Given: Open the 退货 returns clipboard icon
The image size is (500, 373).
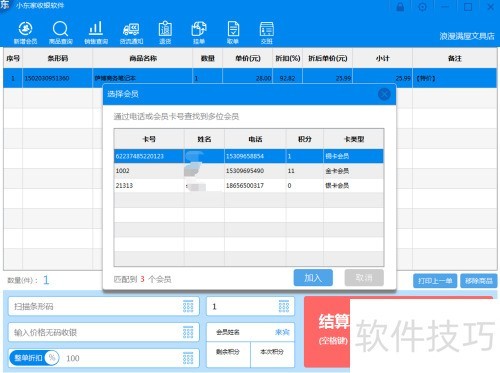Looking at the screenshot, I should click(165, 33).
